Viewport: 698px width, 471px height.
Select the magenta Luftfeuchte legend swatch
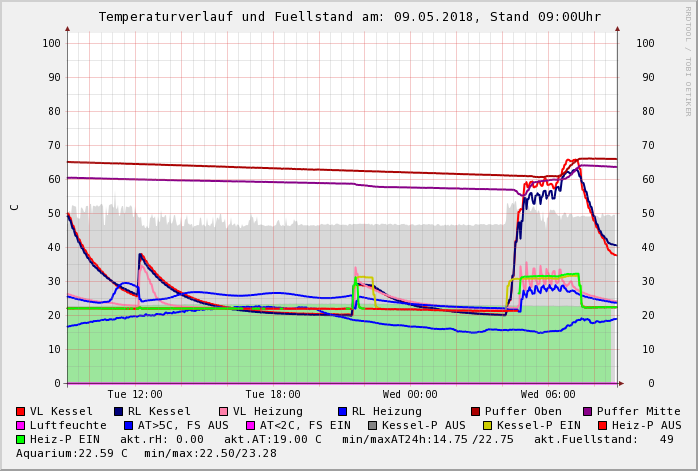21,426
